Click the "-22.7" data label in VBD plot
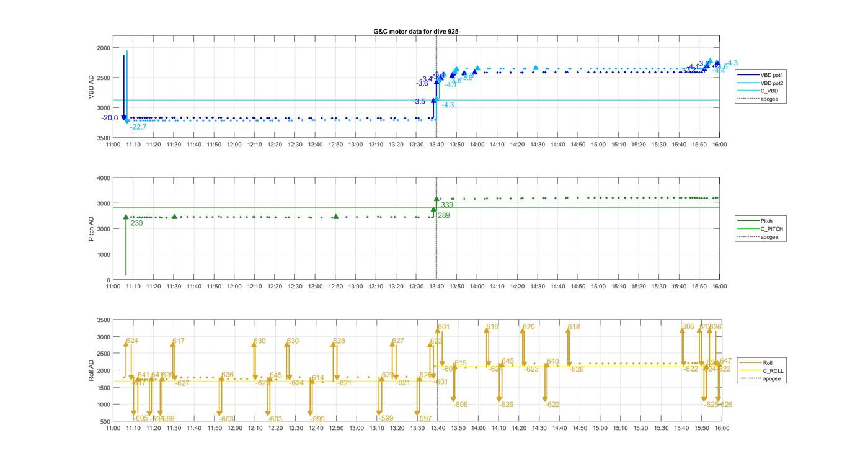The image size is (868, 474). [138, 127]
